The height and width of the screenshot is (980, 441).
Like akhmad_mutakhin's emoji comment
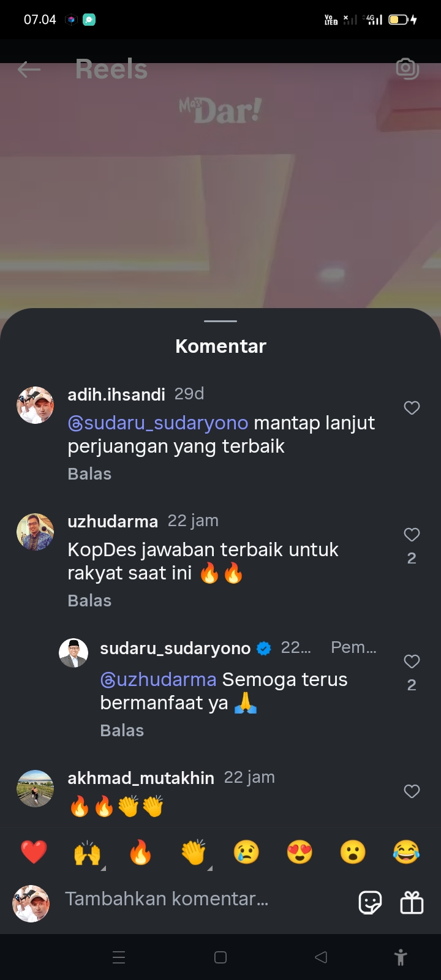click(412, 791)
